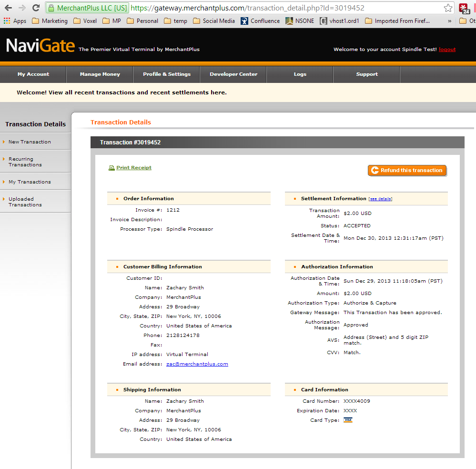Screen dimensions: 476x469
Task: Click the Spindle Processor value
Action: [190, 229]
